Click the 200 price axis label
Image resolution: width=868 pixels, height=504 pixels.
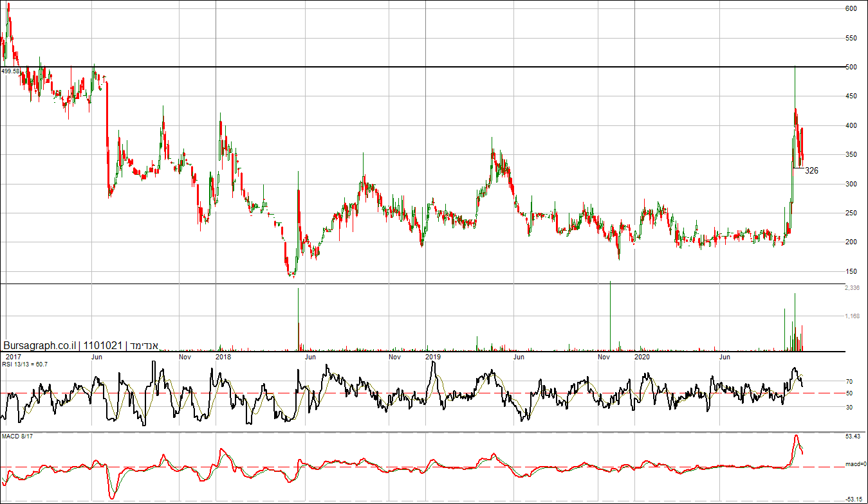(851, 242)
